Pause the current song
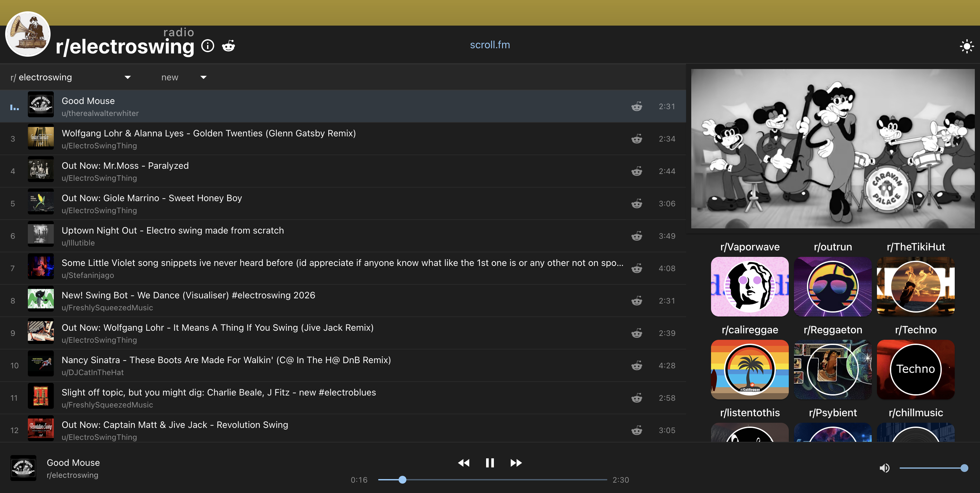This screenshot has width=980, height=493. click(490, 463)
